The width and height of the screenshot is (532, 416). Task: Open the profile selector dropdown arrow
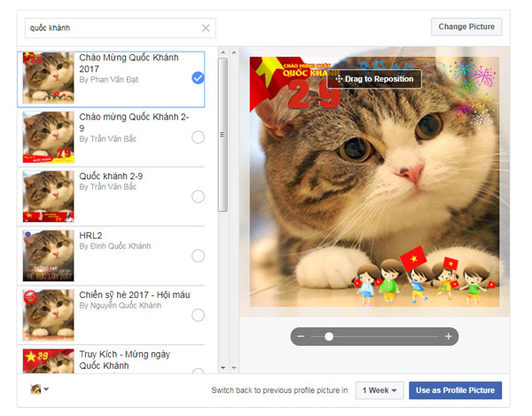tap(46, 389)
